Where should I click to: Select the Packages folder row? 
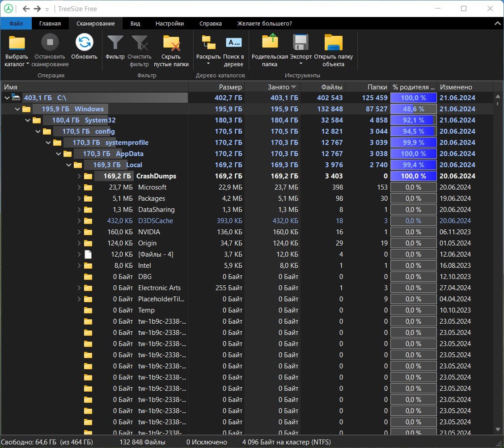(x=247, y=198)
